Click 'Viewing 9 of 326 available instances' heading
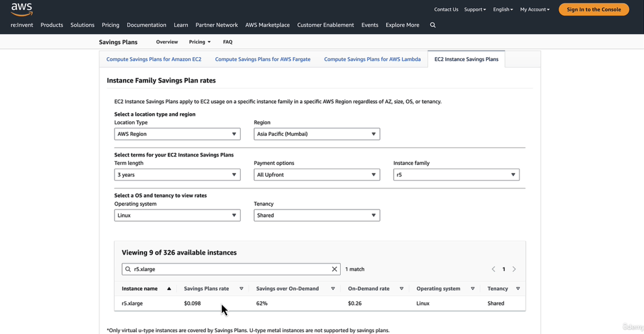 (179, 253)
